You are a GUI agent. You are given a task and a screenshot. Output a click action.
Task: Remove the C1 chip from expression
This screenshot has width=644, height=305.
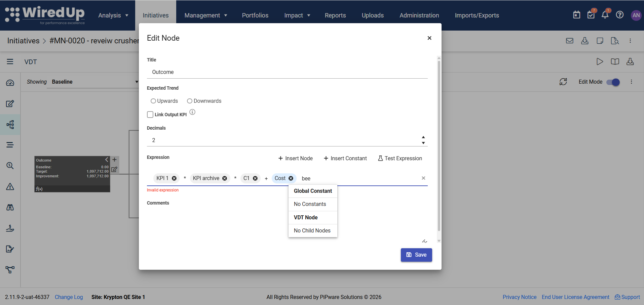click(255, 178)
